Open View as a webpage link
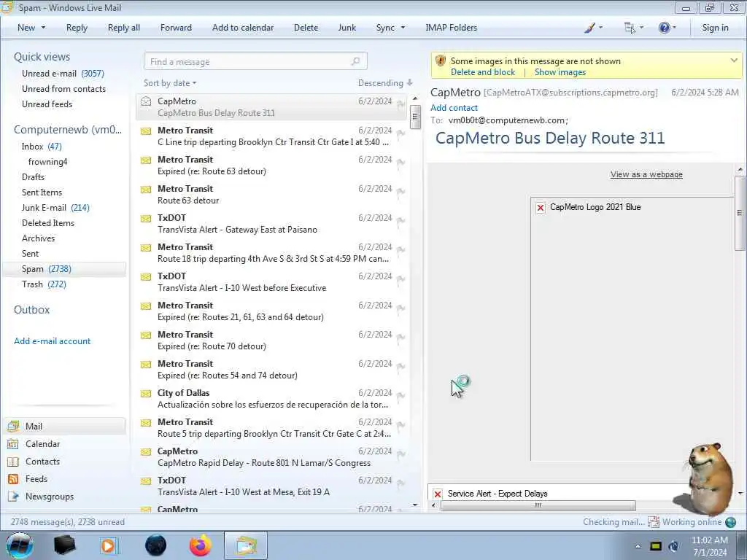747x560 pixels. pos(646,174)
